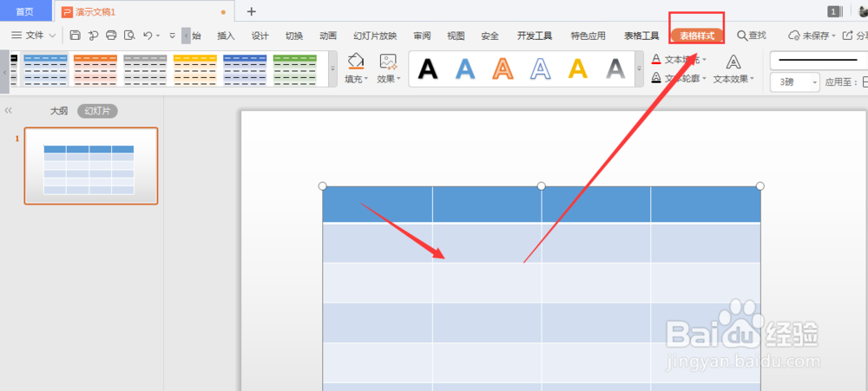Expand the table styles gallery

tap(332, 68)
